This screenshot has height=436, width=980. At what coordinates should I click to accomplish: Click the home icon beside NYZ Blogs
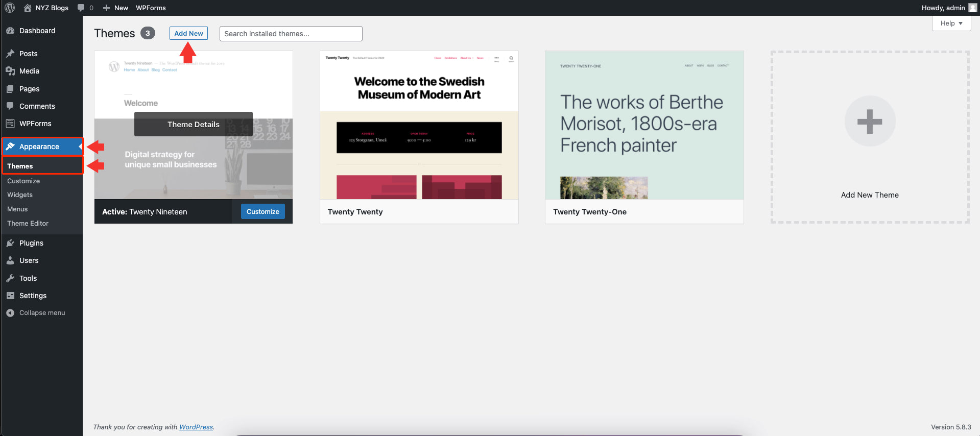28,8
